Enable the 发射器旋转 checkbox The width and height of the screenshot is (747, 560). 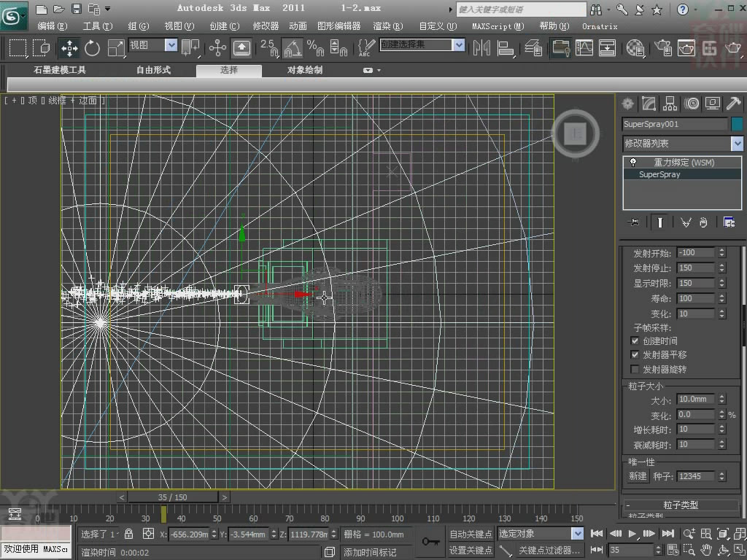(635, 369)
